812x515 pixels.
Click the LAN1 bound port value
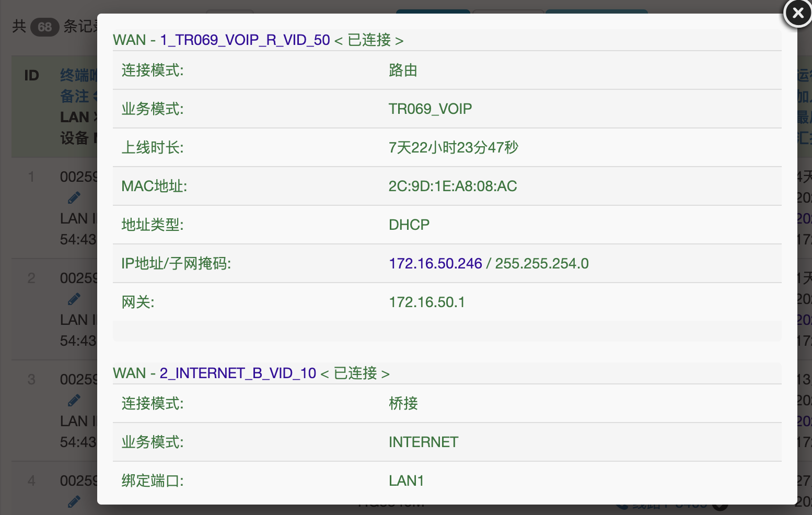coord(406,481)
